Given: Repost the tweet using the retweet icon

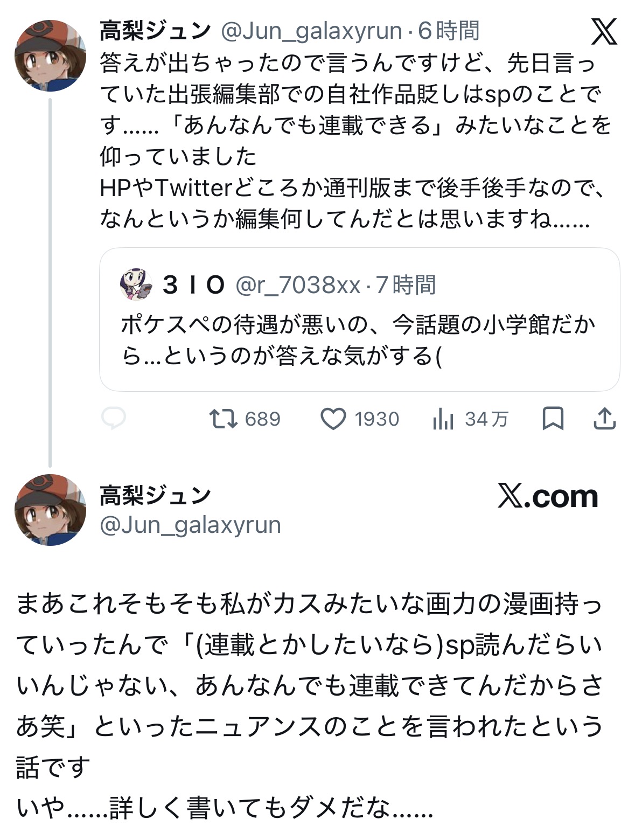Looking at the screenshot, I should coord(223,419).
